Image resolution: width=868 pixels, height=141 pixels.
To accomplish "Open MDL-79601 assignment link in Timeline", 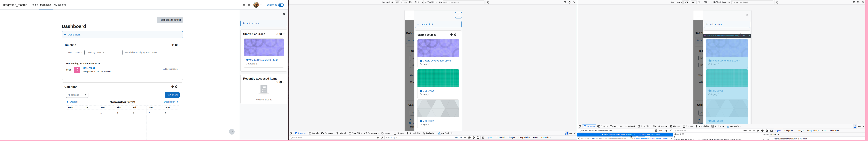I will [89, 68].
